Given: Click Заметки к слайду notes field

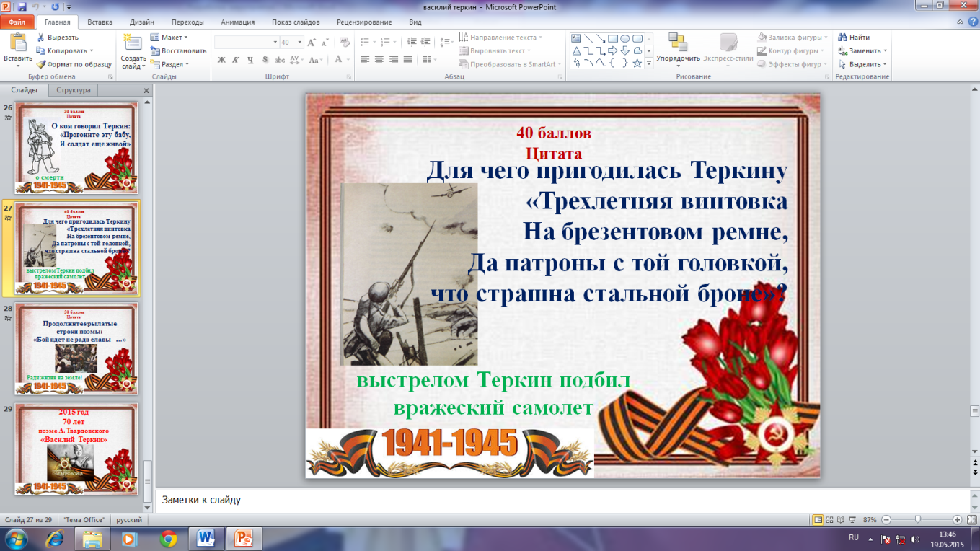Looking at the screenshot, I should pyautogui.click(x=562, y=500).
